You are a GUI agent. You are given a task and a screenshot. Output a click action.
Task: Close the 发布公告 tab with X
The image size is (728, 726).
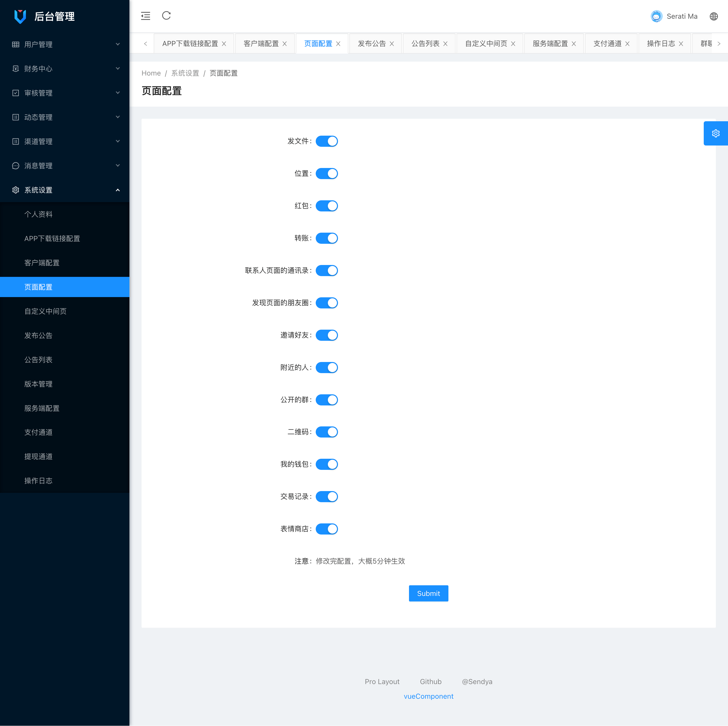coord(392,44)
